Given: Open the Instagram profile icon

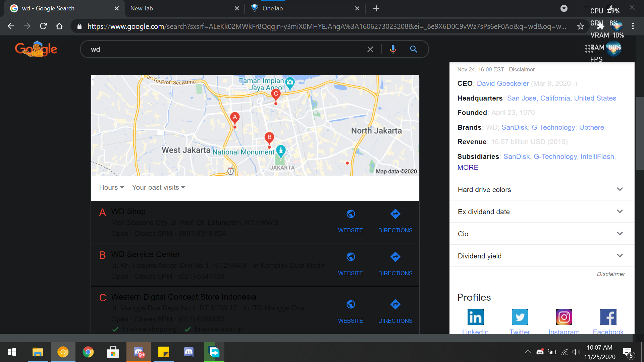Looking at the screenshot, I should point(564,317).
